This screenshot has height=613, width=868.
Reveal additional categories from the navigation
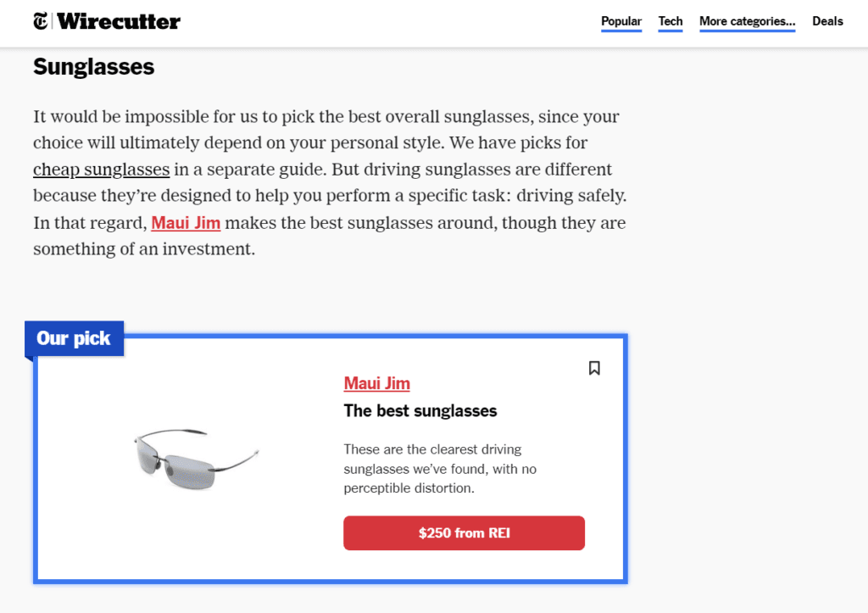(x=747, y=21)
